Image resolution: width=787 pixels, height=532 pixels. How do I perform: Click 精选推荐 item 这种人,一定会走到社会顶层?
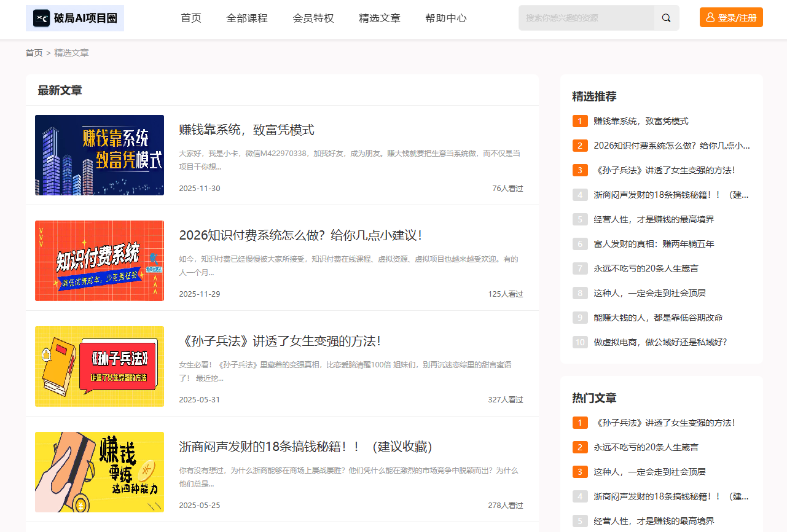point(649,293)
